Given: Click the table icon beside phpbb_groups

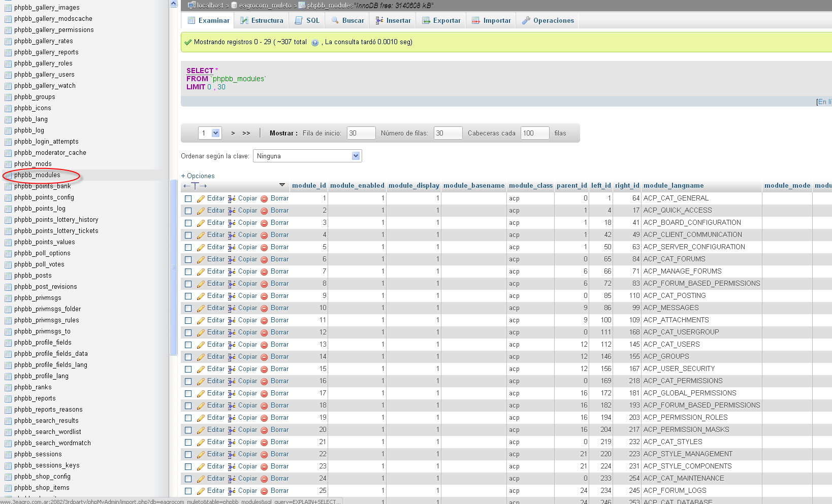Looking at the screenshot, I should 8,97.
